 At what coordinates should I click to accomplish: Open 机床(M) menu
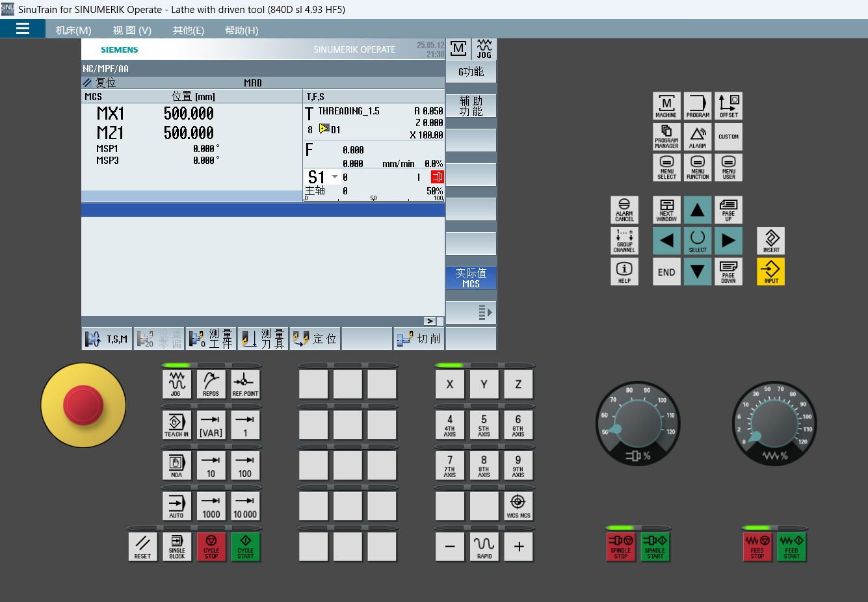click(x=73, y=30)
